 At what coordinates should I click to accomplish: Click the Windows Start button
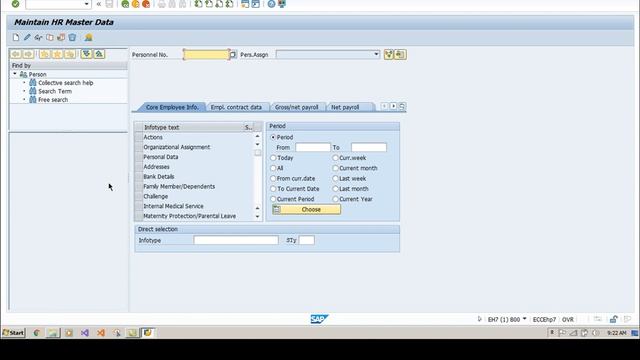point(13,333)
